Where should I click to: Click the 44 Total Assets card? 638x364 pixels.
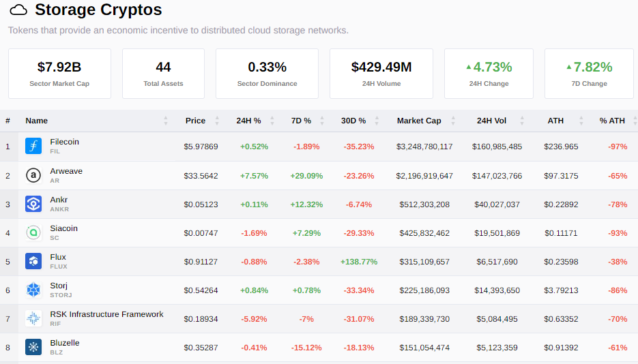(163, 74)
